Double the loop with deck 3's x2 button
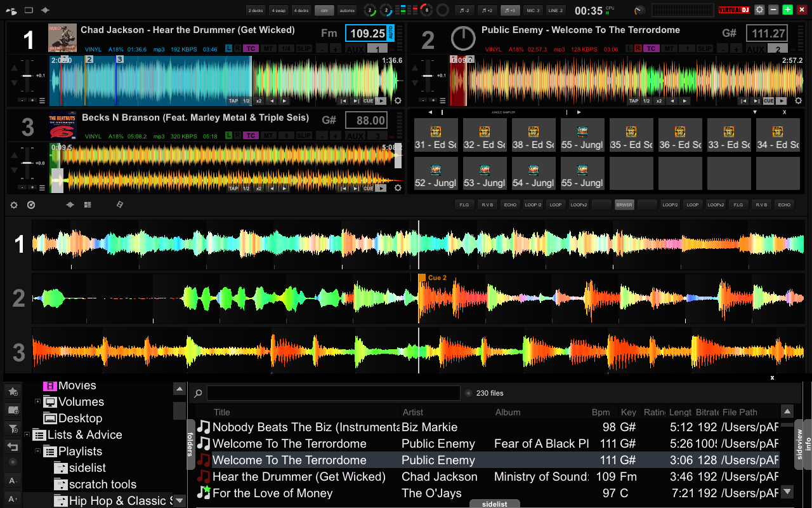Screen dimensions: 812x508 [259, 188]
